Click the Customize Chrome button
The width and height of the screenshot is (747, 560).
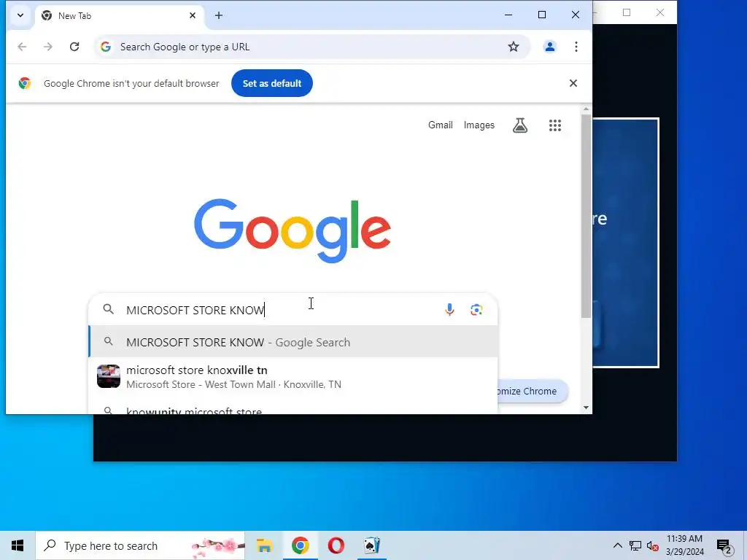point(532,391)
